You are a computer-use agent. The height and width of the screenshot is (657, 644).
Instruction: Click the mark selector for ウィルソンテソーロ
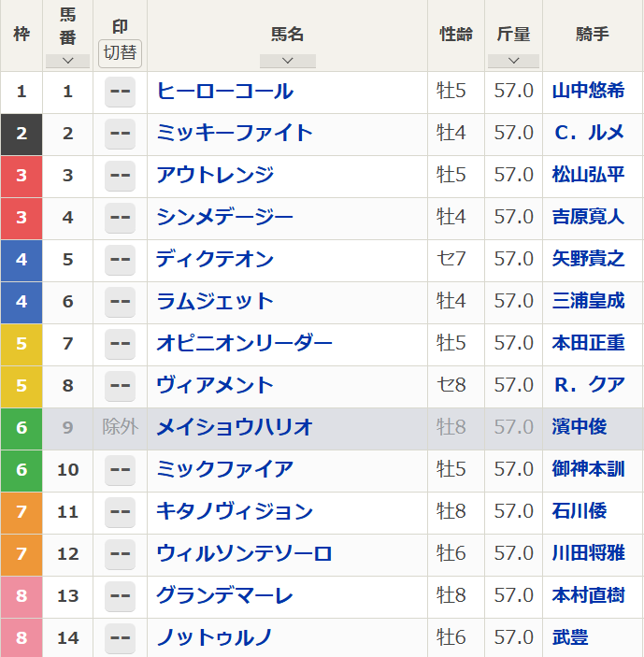[120, 554]
